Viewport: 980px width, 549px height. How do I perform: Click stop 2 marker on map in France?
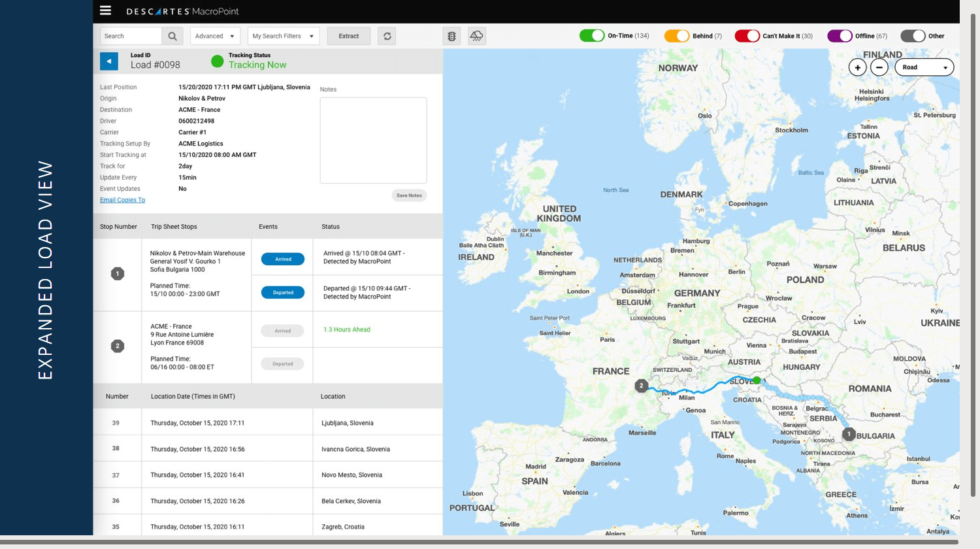point(642,386)
